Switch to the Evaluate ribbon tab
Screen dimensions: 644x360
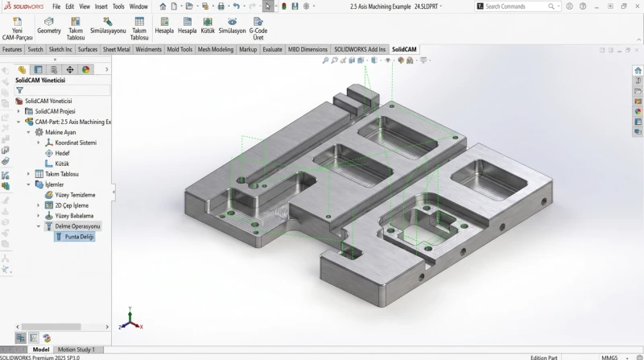[x=272, y=49]
